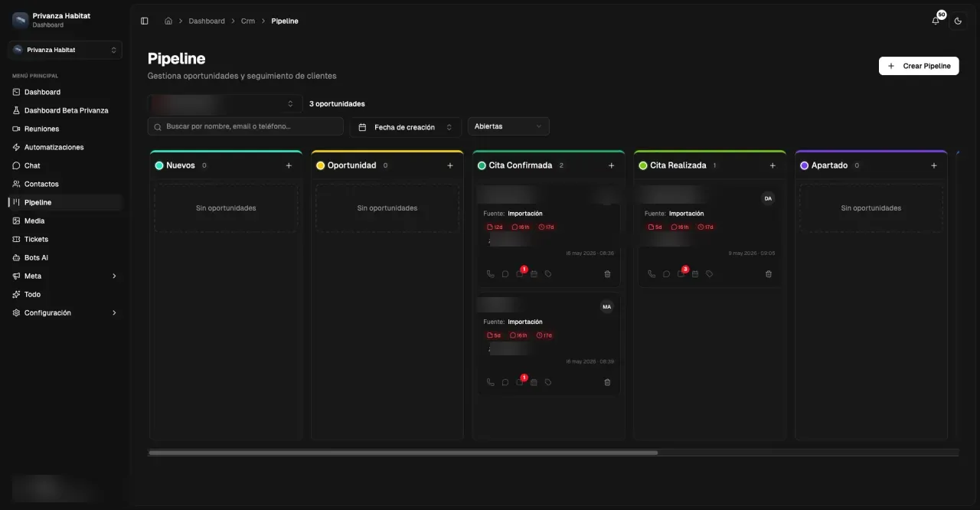980x510 pixels.
Task: Toggle dark mode moon icon
Action: (958, 21)
